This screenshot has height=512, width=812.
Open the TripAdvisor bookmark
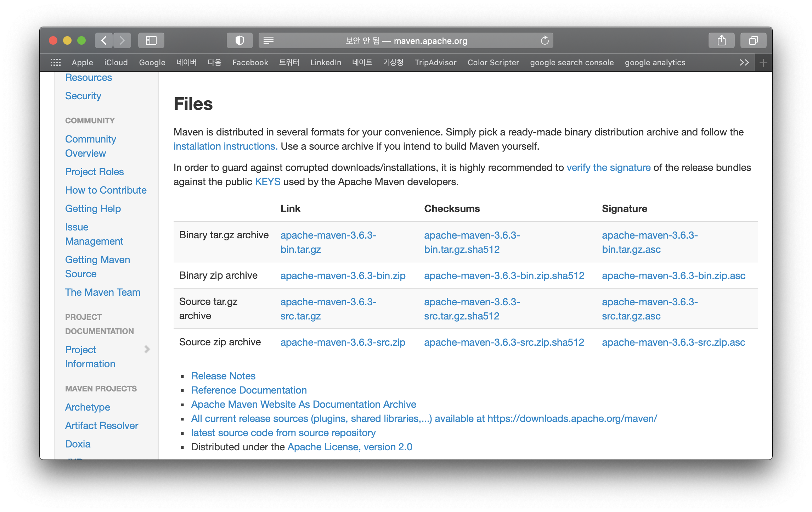point(435,62)
